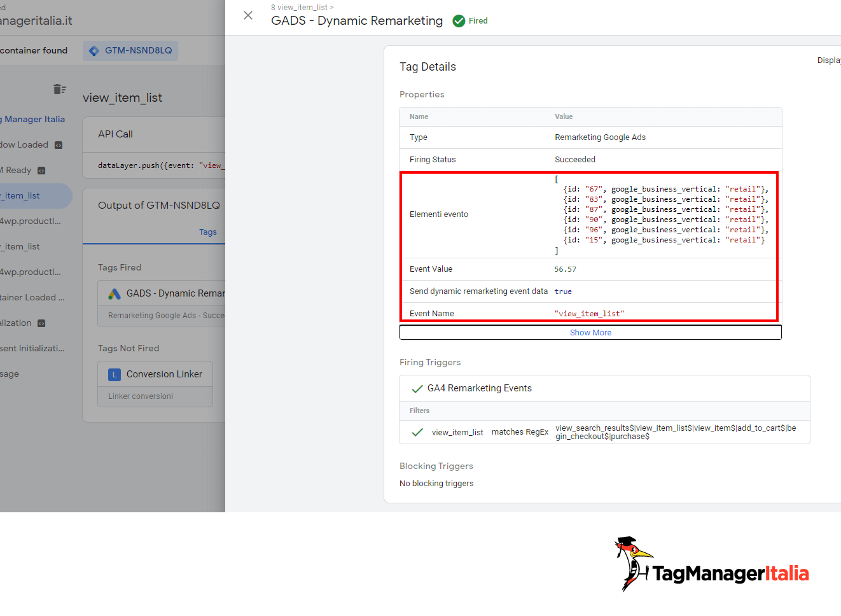Click the green Fired checkmark icon
Image resolution: width=841 pixels, height=616 pixels.
point(459,21)
